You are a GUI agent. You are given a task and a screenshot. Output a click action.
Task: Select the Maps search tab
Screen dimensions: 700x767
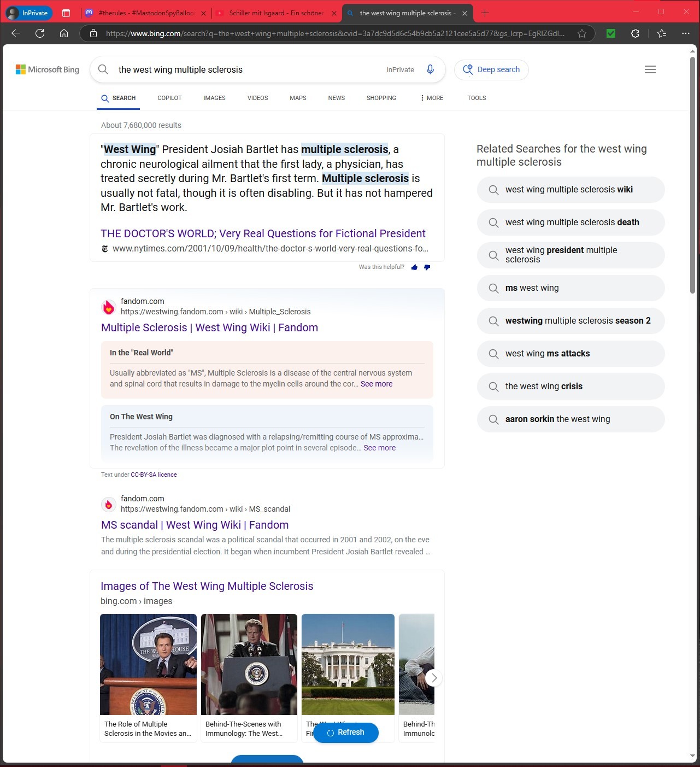[x=298, y=98]
